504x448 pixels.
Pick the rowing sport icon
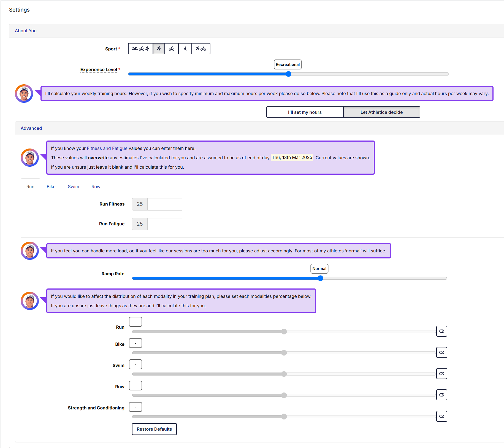coord(185,49)
